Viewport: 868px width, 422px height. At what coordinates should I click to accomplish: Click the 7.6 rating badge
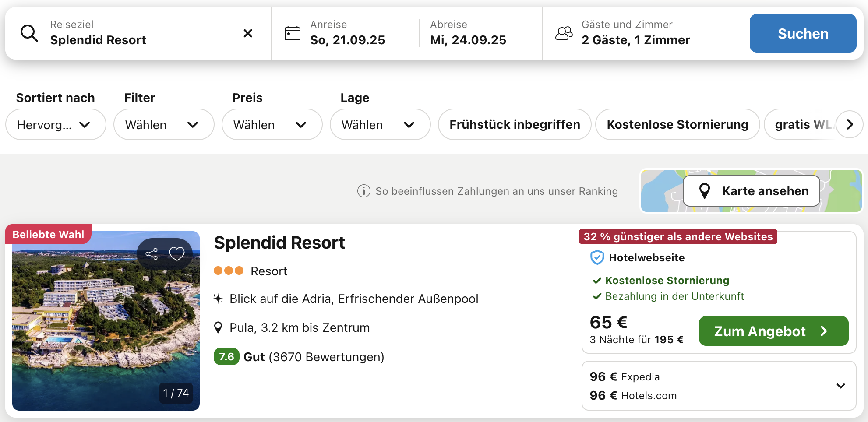tap(226, 356)
